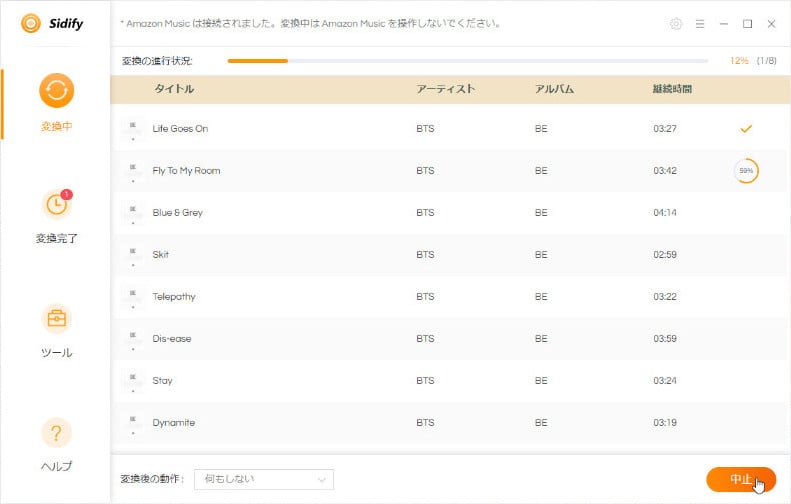The image size is (791, 504).
Task: Click thumbnail icon of Skit
Action: 133,255
